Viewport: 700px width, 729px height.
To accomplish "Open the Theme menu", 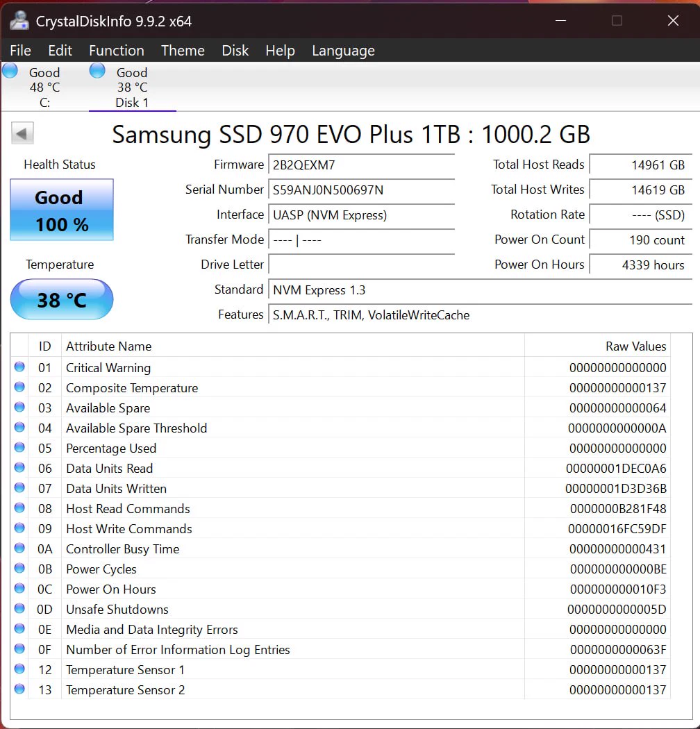I will [x=183, y=50].
